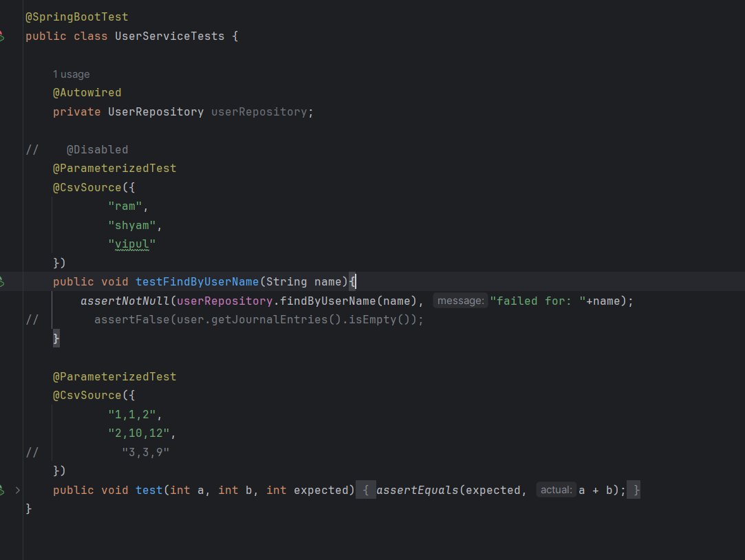Click the final class closing brace

coord(28,508)
